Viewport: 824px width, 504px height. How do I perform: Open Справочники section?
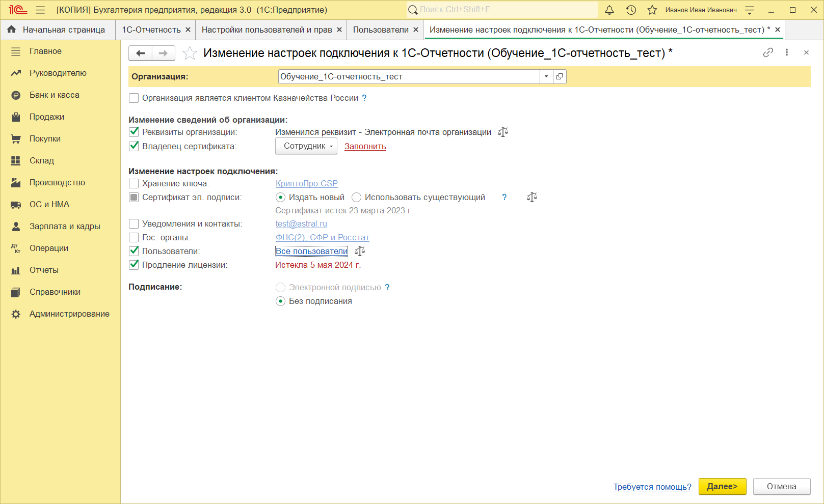pyautogui.click(x=60, y=292)
